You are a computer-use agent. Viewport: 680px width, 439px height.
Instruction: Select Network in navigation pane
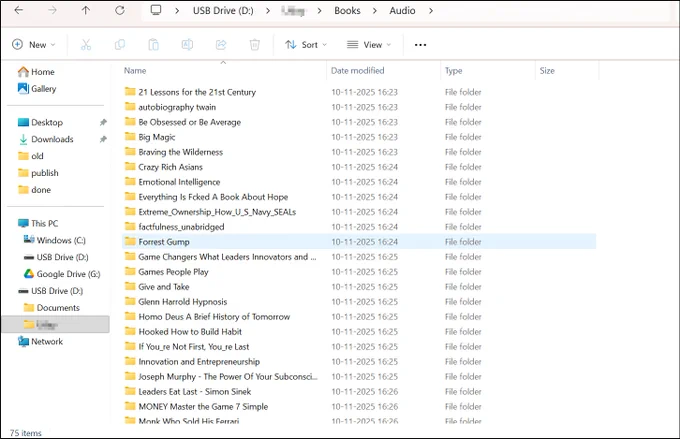[x=40, y=341]
